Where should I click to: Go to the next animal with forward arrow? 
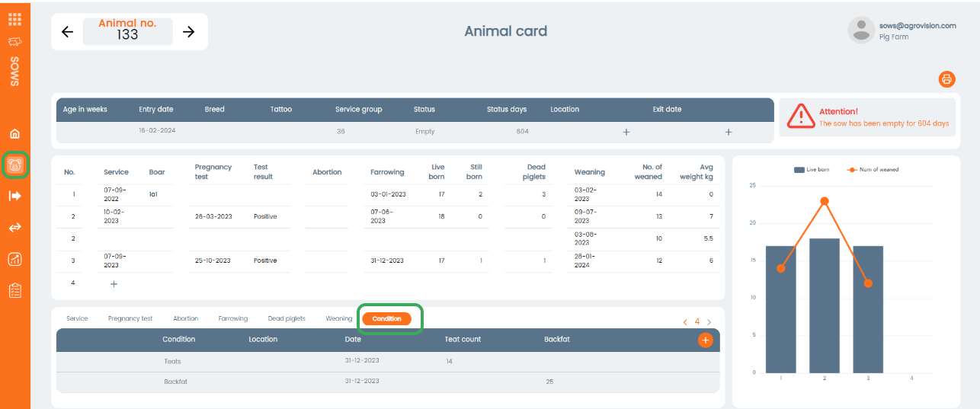(x=189, y=32)
